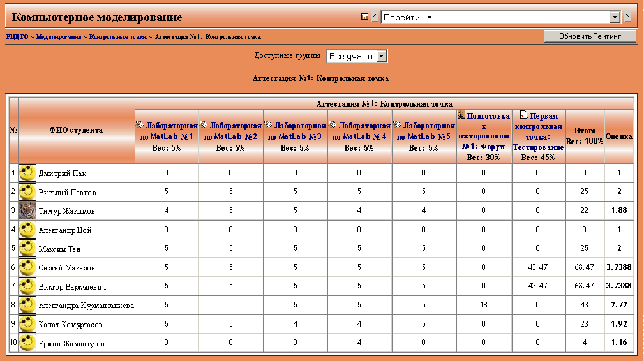Open the Лабораторная по MatLab №5 link
The image size is (644, 361).
pos(426,131)
